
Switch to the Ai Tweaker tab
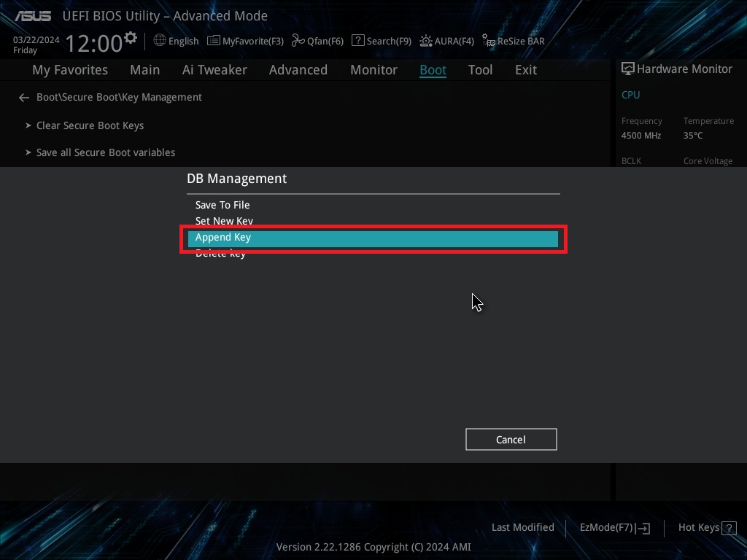(214, 70)
